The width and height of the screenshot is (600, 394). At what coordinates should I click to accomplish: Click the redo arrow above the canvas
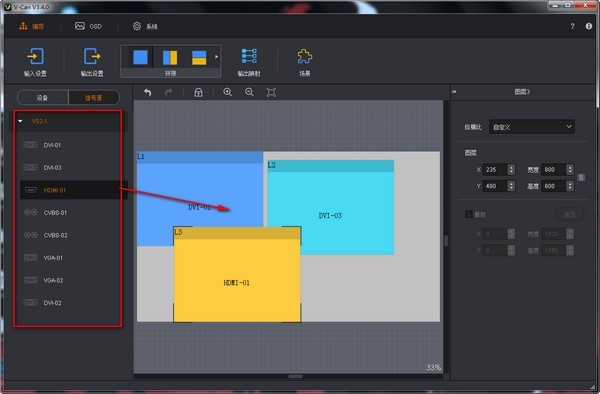(x=168, y=92)
